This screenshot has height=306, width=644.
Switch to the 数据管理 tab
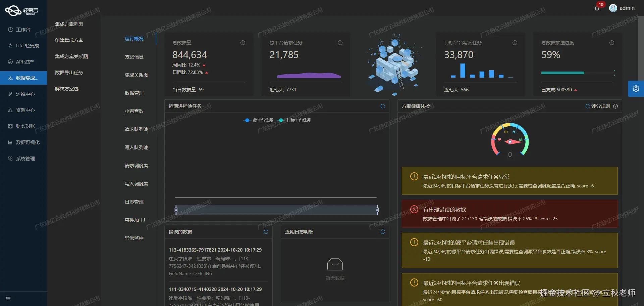[x=134, y=93]
